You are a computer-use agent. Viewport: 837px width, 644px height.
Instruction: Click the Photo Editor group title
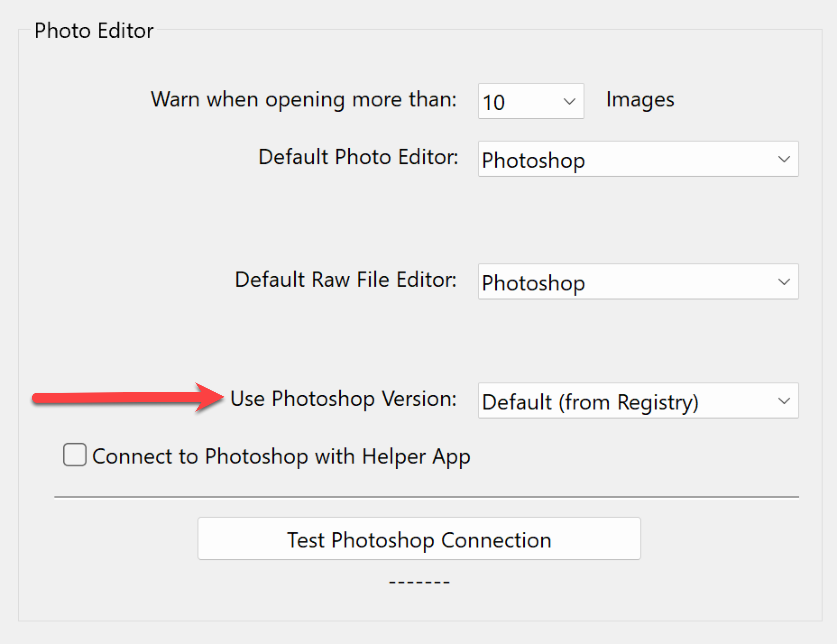click(94, 31)
